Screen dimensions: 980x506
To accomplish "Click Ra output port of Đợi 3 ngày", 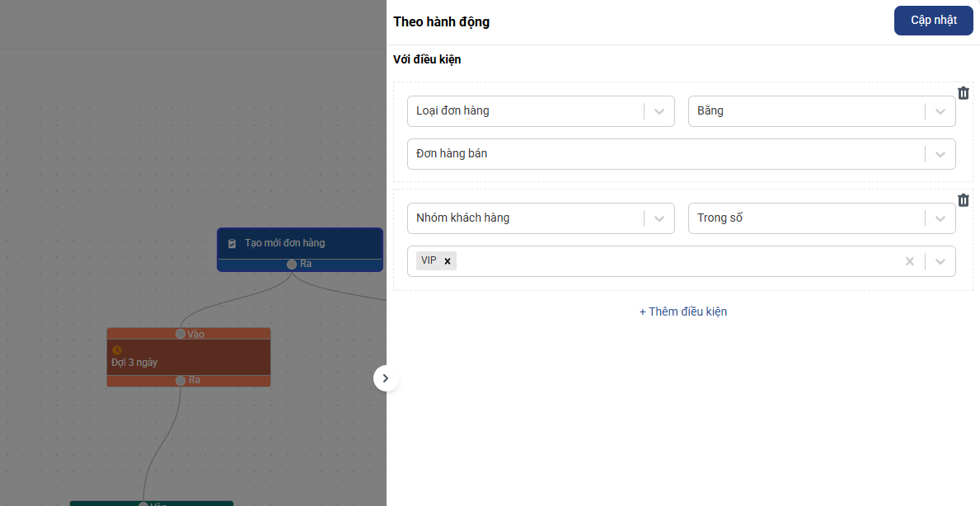I will point(181,380).
